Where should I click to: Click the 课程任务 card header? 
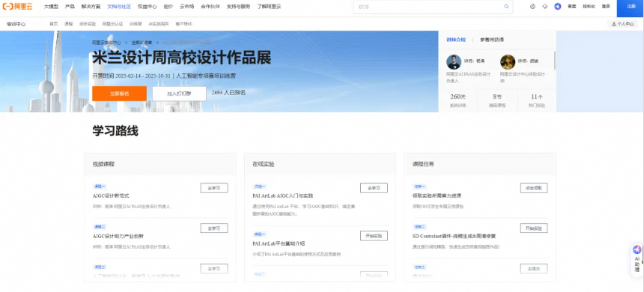coord(480,164)
